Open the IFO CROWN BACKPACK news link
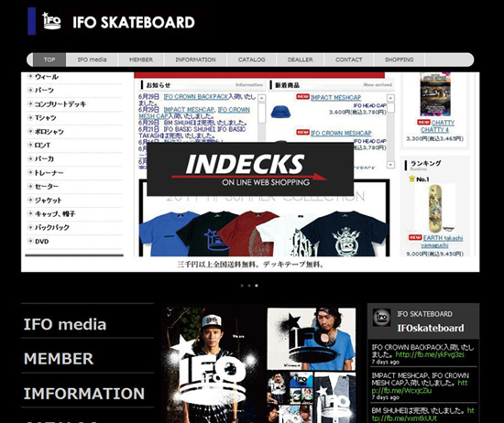 pos(196,97)
